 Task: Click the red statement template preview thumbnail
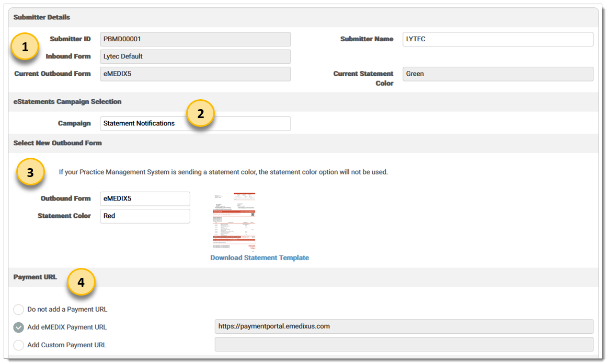click(234, 221)
